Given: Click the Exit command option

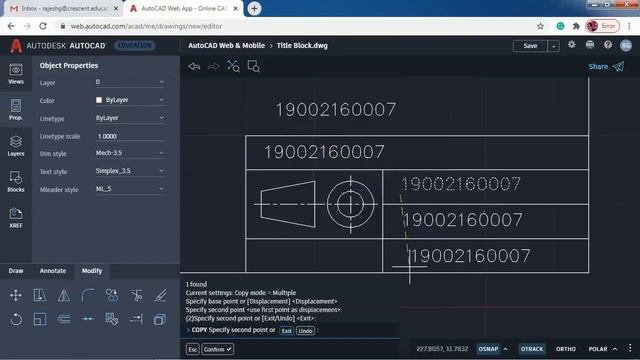Looking at the screenshot, I should pyautogui.click(x=287, y=331).
